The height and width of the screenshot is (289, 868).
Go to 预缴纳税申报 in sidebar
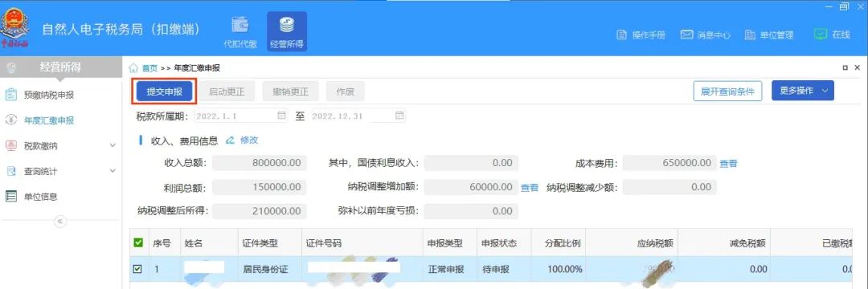49,95
